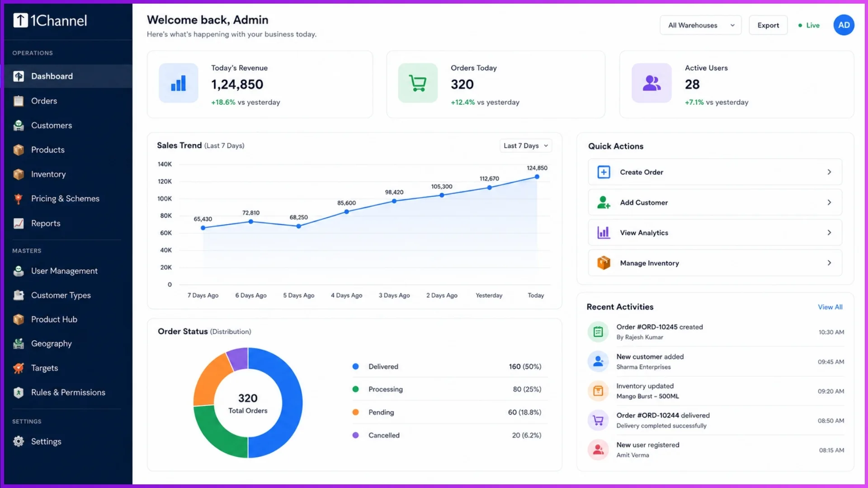Click the Product Hub icon
Screen dimensions: 868x488
[19, 319]
